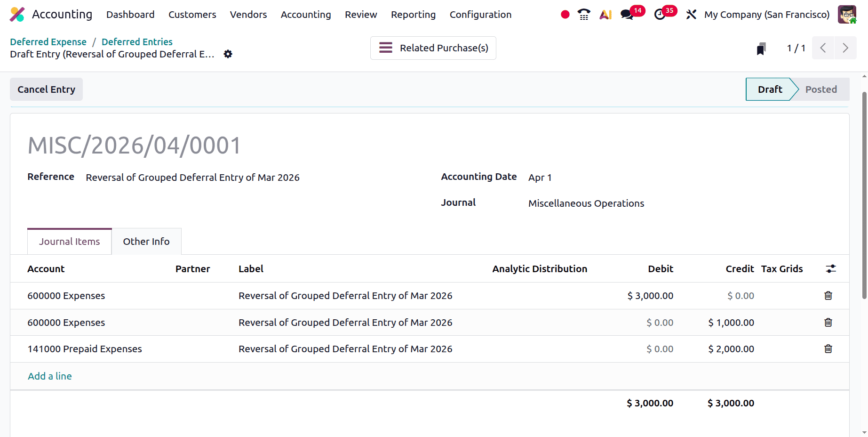Open the Customers menu

pyautogui.click(x=192, y=15)
